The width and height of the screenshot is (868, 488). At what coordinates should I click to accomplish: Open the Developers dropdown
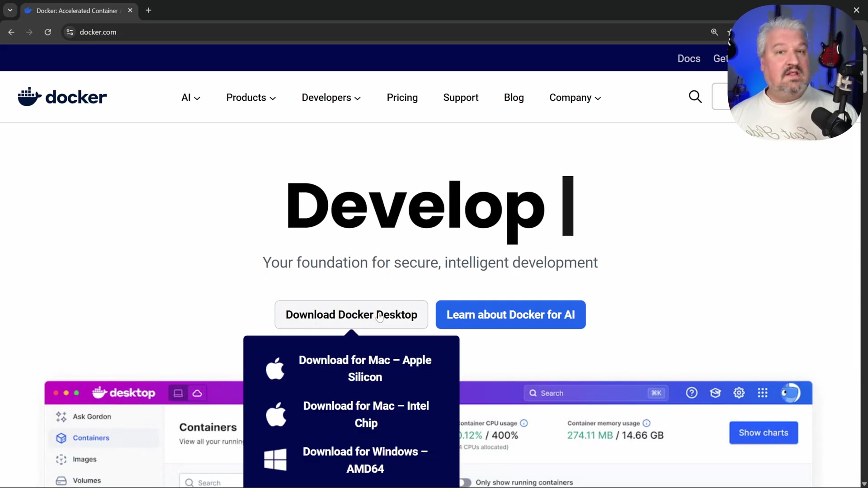click(x=331, y=98)
